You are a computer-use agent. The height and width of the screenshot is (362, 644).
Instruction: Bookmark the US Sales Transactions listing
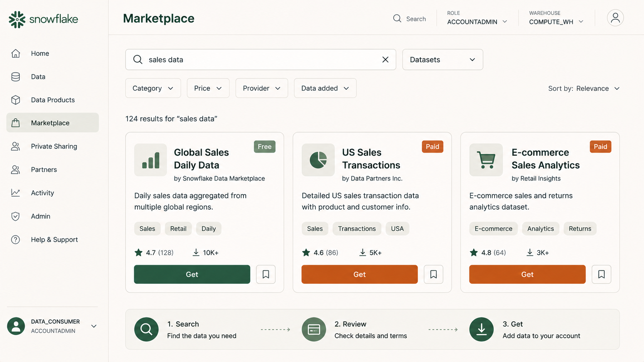433,274
